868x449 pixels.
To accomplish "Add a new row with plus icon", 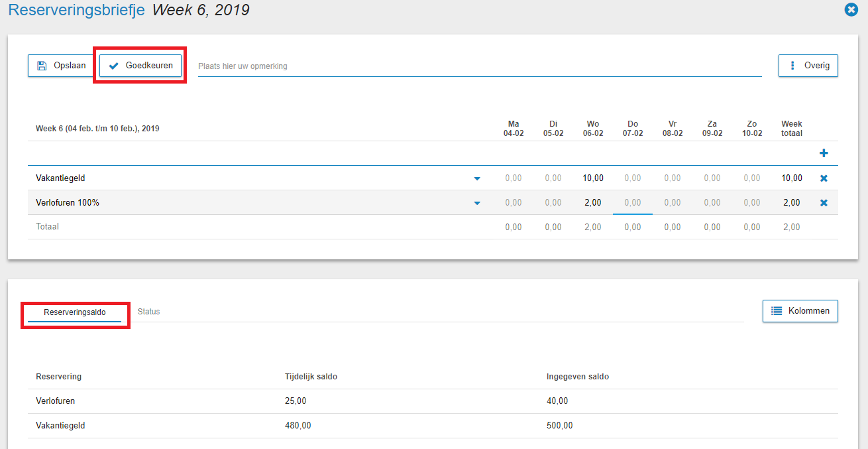I will [824, 153].
